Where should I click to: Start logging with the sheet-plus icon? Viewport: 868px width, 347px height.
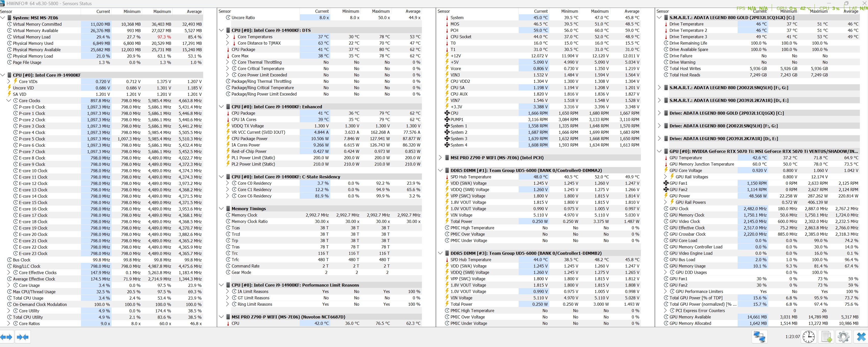tap(826, 337)
